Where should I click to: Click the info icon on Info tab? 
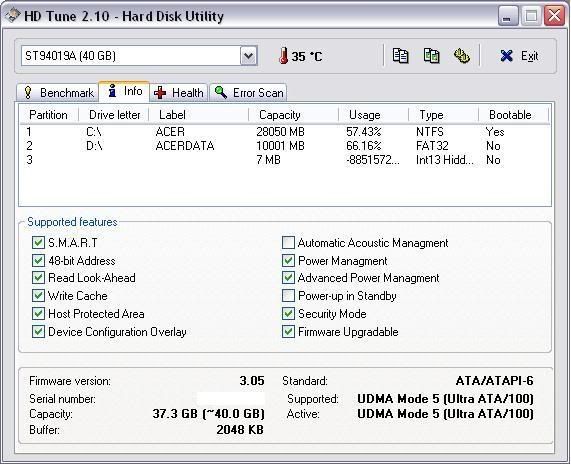click(x=113, y=91)
